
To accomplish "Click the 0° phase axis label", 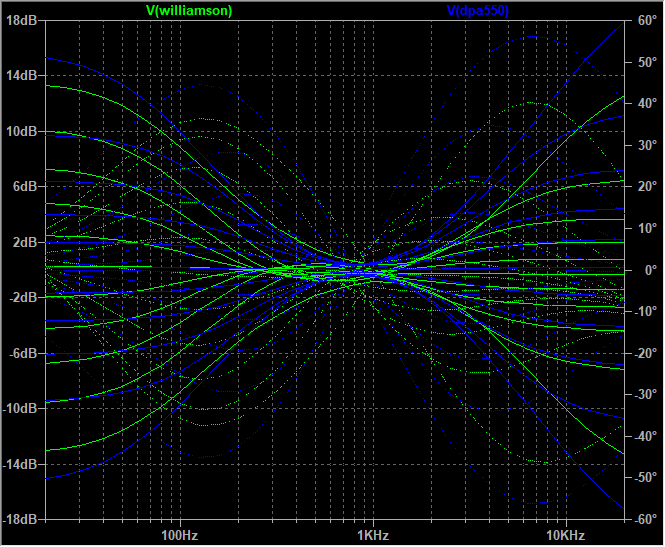I will point(651,270).
